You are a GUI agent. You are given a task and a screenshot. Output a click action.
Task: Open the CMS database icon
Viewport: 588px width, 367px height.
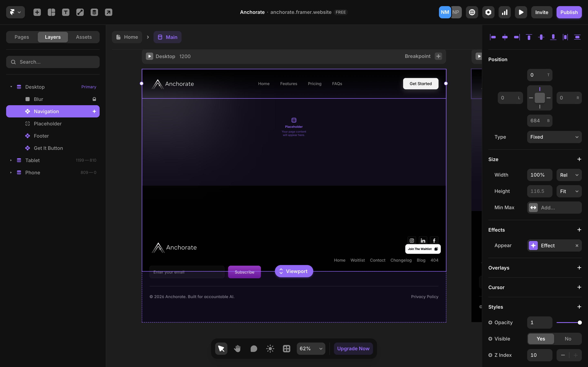(94, 12)
